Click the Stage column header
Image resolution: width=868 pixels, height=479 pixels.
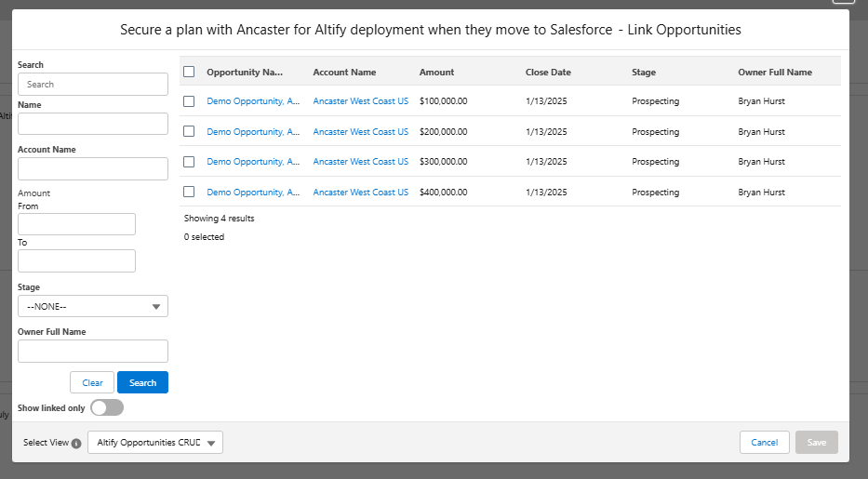pyautogui.click(x=644, y=72)
